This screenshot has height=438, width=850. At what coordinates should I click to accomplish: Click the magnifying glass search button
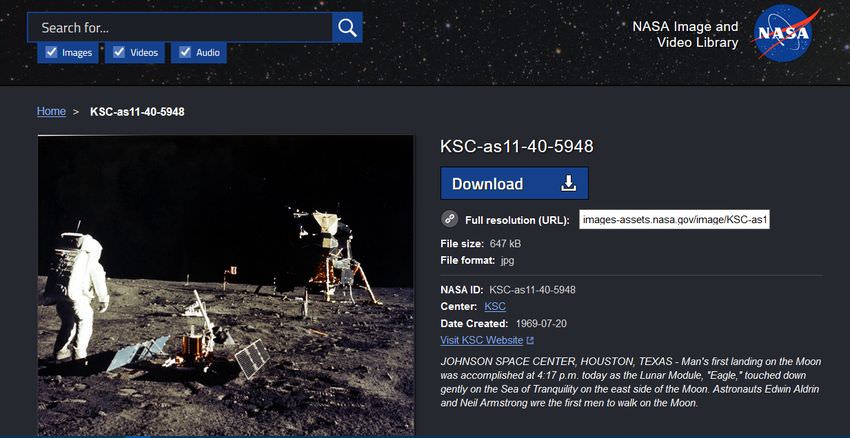[x=347, y=28]
